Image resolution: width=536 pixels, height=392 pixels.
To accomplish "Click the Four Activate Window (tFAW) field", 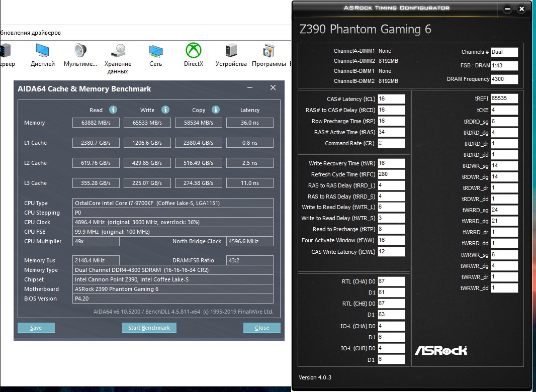I will coord(391,240).
